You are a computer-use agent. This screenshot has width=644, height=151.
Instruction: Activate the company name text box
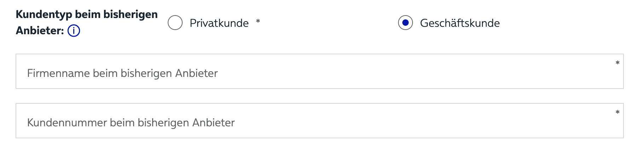[x=320, y=71]
